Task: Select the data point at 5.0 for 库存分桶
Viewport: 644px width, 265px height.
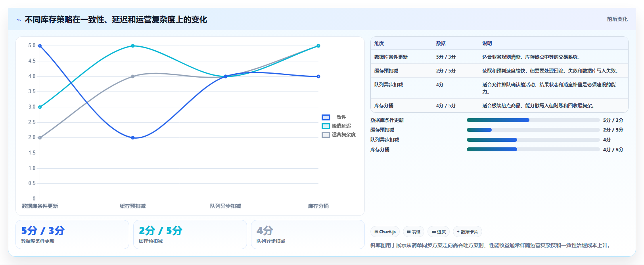Action: click(x=318, y=46)
